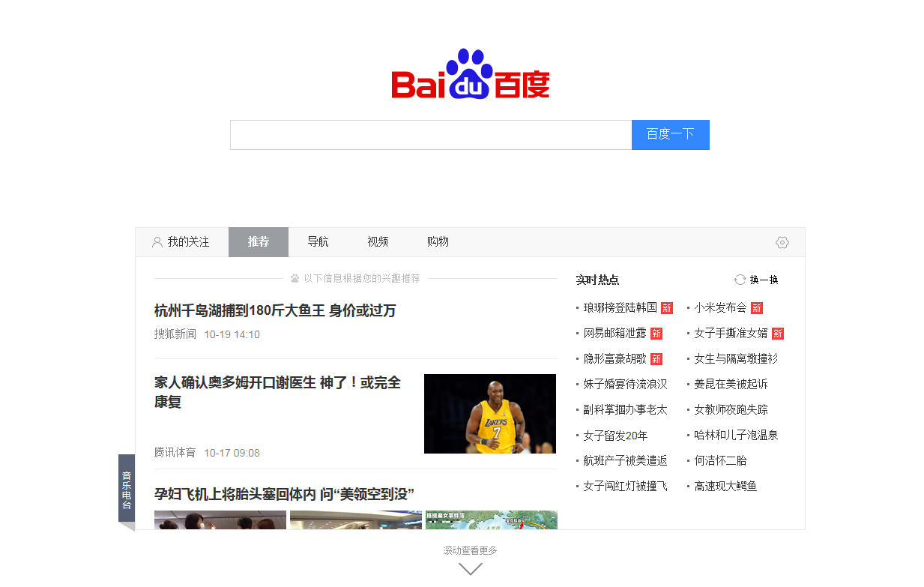Open the 音乐电台 side panel

[127, 489]
